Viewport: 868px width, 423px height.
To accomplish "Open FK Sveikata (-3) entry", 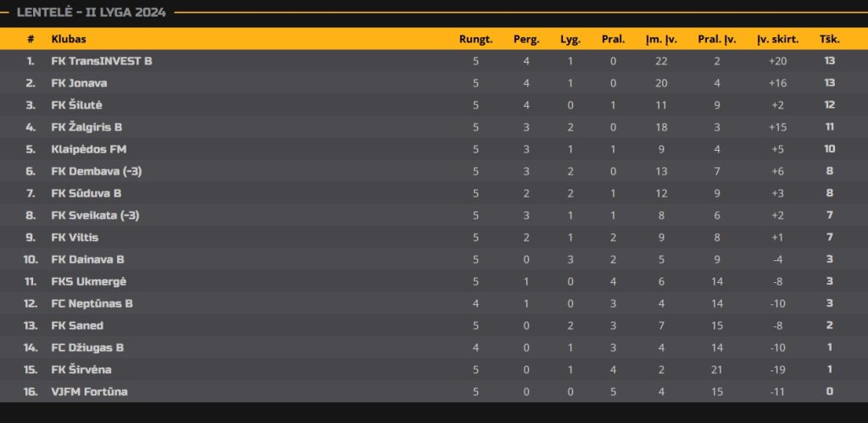I will click(x=95, y=215).
